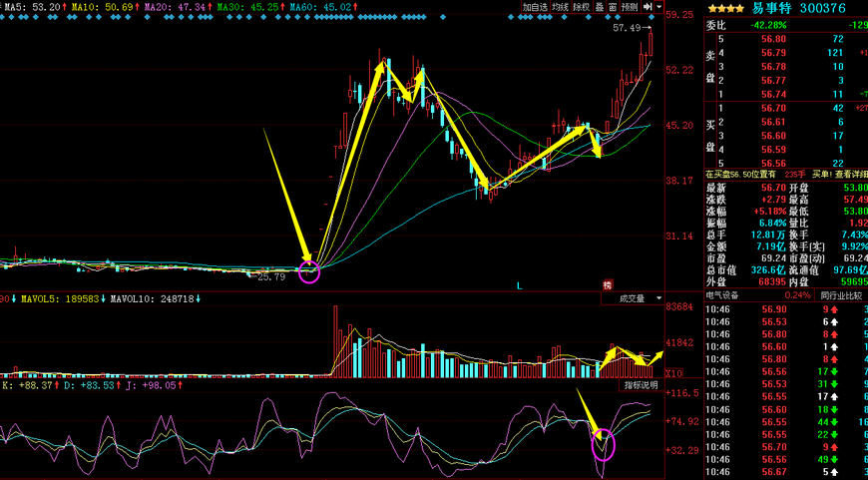
Task: Click the 10:46 trade row at 56.90
Action: pyautogui.click(x=786, y=309)
